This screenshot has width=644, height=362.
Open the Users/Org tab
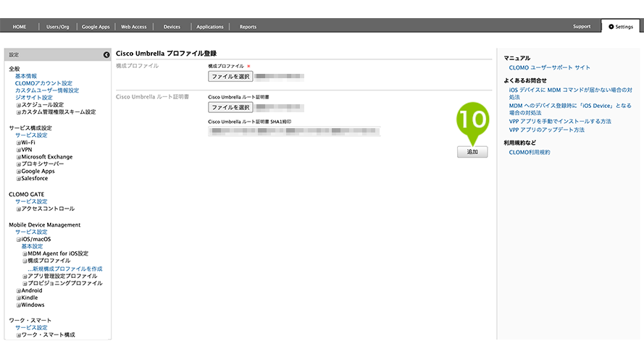(57, 27)
